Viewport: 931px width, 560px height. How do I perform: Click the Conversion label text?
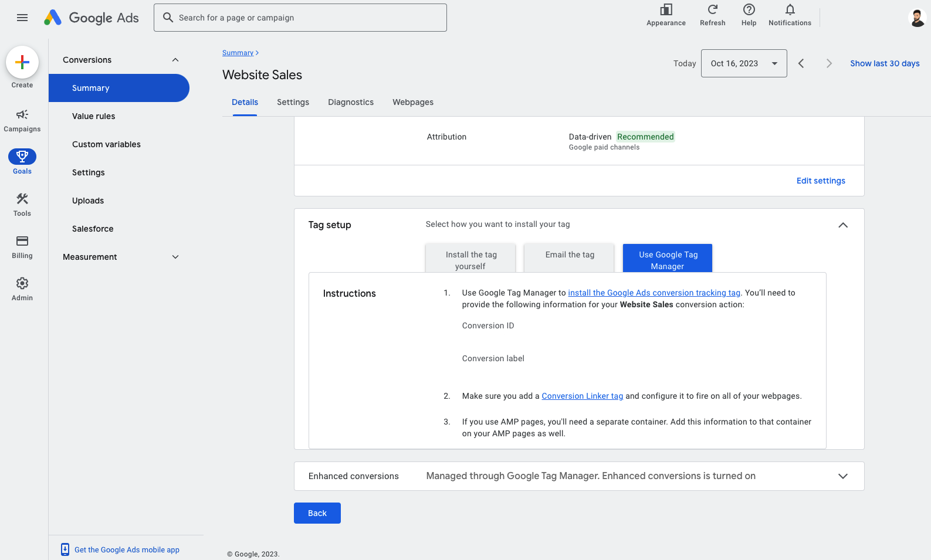493,358
